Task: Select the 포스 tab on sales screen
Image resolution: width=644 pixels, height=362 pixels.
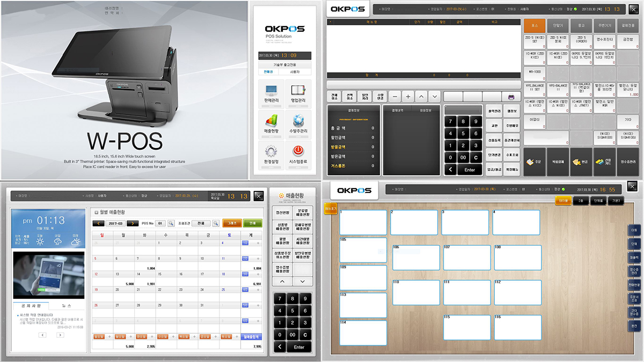Action: tap(535, 26)
